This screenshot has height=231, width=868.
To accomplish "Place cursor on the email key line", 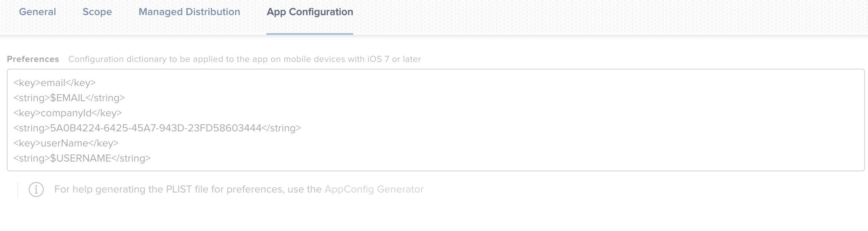I will tap(55, 83).
